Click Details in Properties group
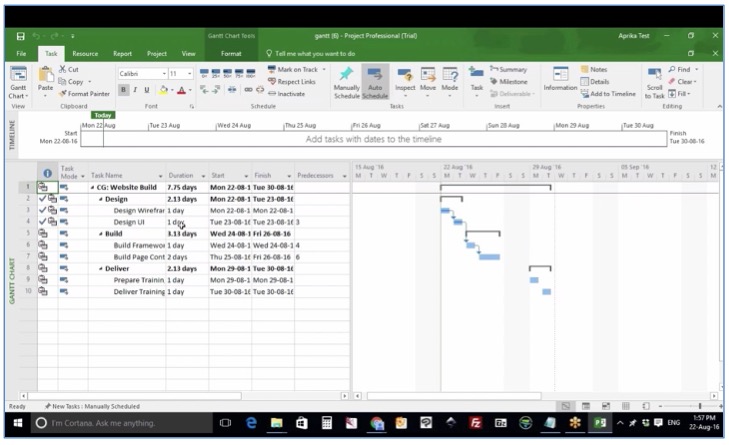Screen dimensions: 729x445 tap(595, 81)
